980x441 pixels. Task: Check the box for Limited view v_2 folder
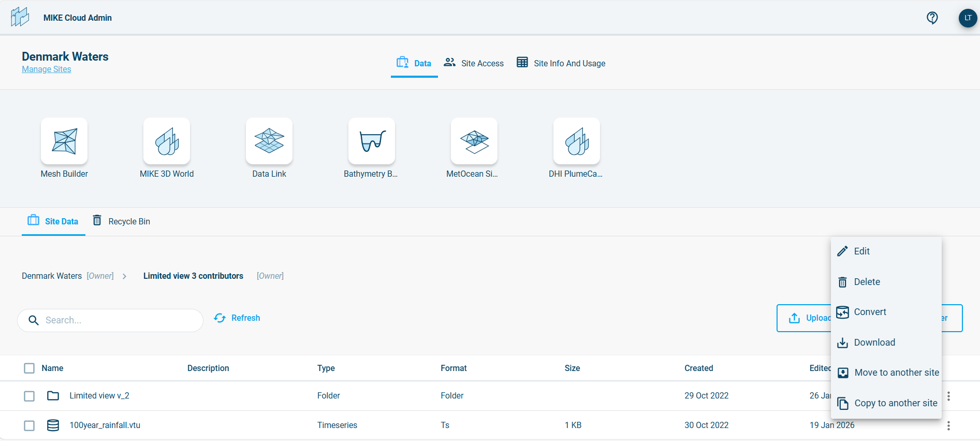click(30, 396)
